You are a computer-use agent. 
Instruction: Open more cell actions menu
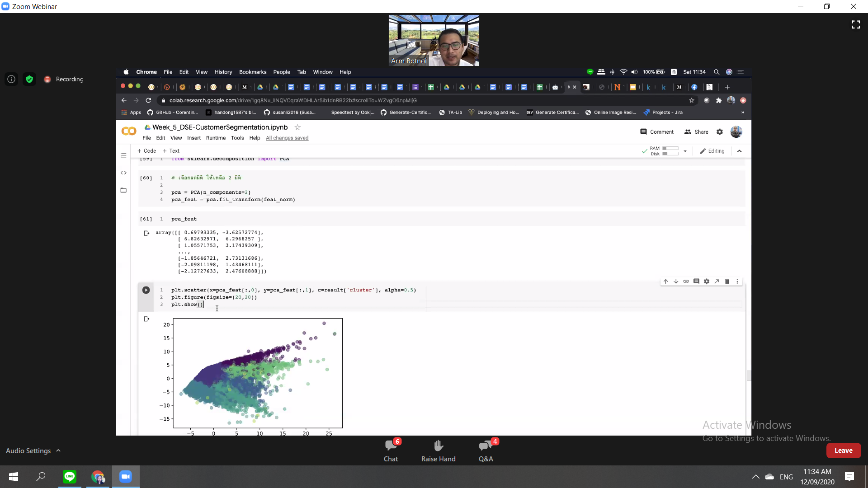click(x=737, y=282)
